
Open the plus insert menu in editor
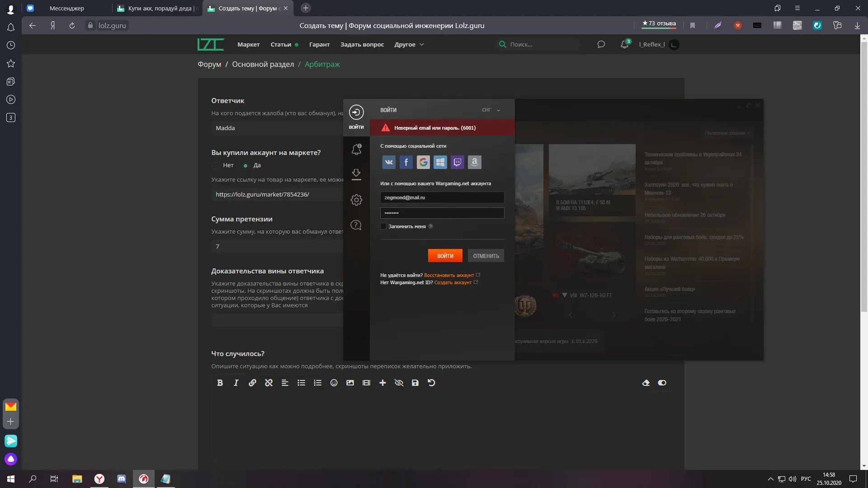(x=382, y=383)
